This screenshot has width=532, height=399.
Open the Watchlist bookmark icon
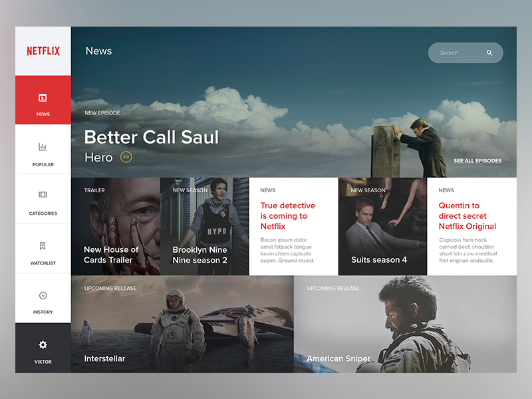point(43,245)
